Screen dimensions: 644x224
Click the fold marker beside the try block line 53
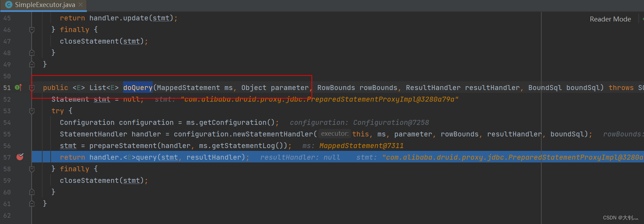[x=32, y=111]
